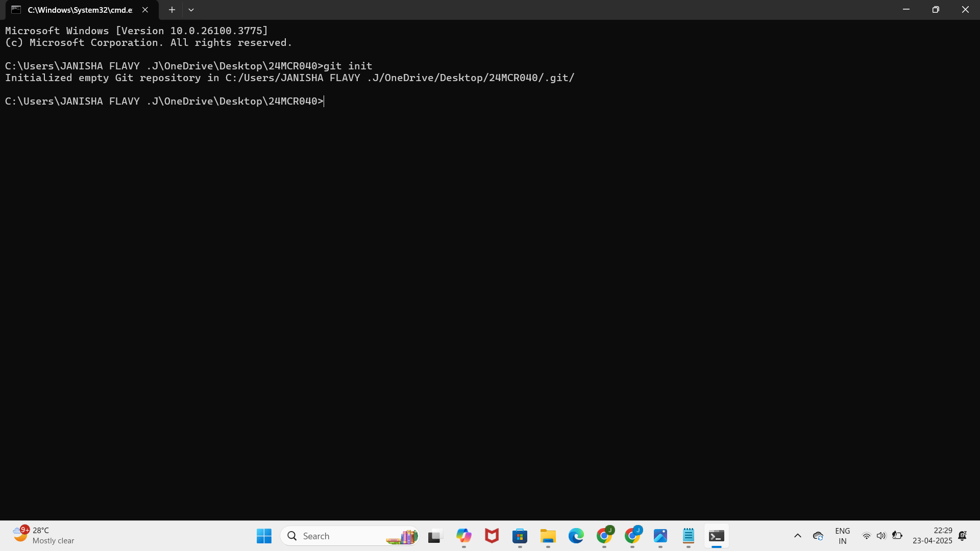
Task: Show hidden system tray icons
Action: click(797, 536)
